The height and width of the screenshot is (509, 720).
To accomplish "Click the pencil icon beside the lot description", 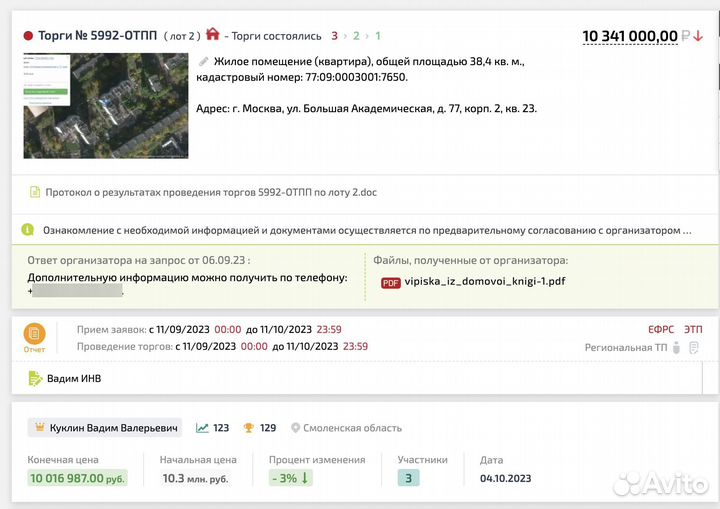I will [x=204, y=62].
